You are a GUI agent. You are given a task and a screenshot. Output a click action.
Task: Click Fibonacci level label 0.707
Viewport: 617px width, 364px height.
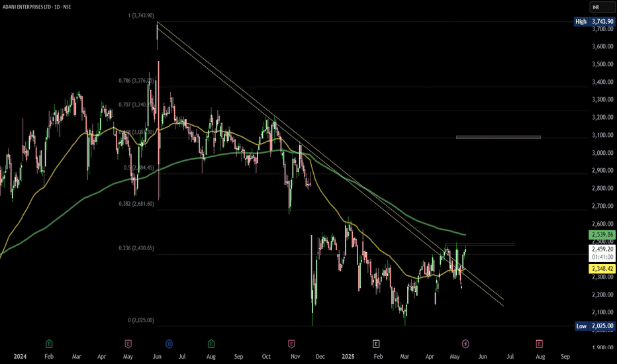(x=136, y=105)
